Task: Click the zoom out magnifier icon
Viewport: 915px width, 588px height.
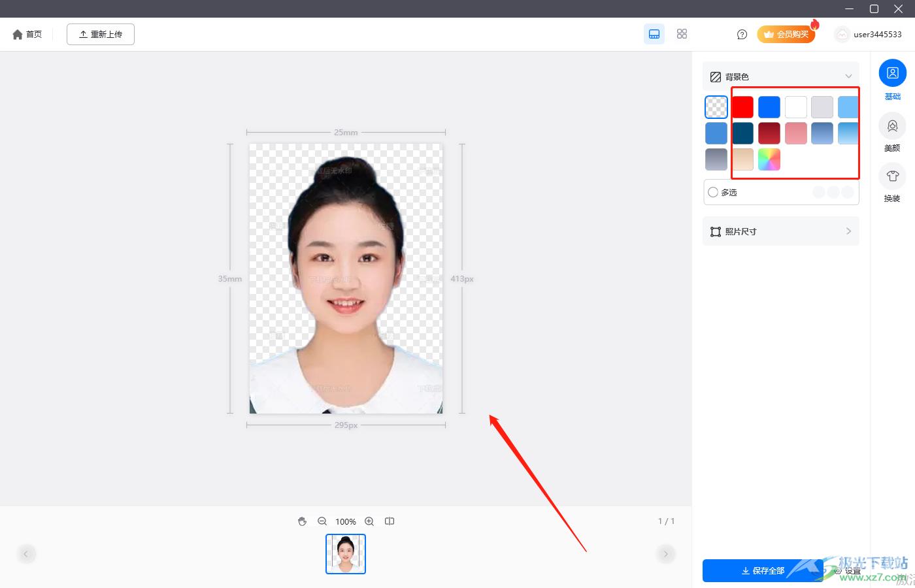Action: coord(322,521)
